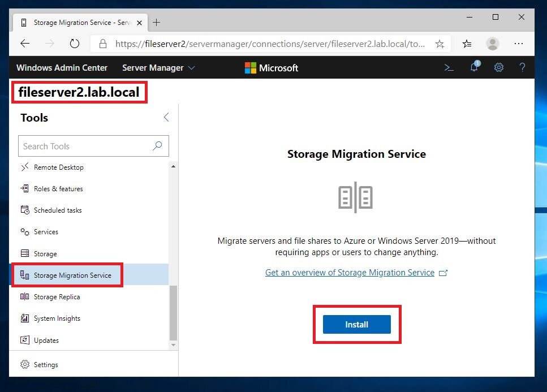Click the Services gears icon
The image size is (547, 392).
pyautogui.click(x=25, y=231)
